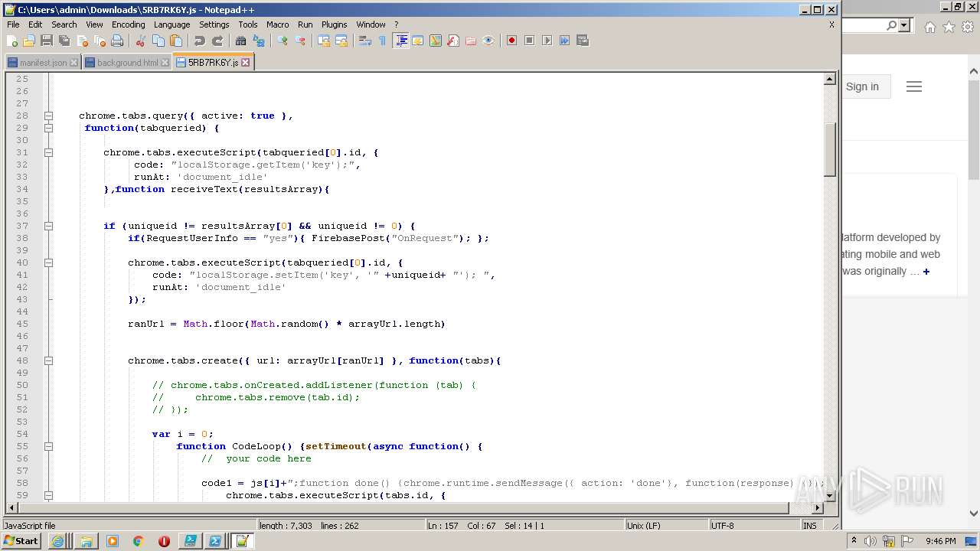Click the Replace toolbar icon

click(x=259, y=41)
